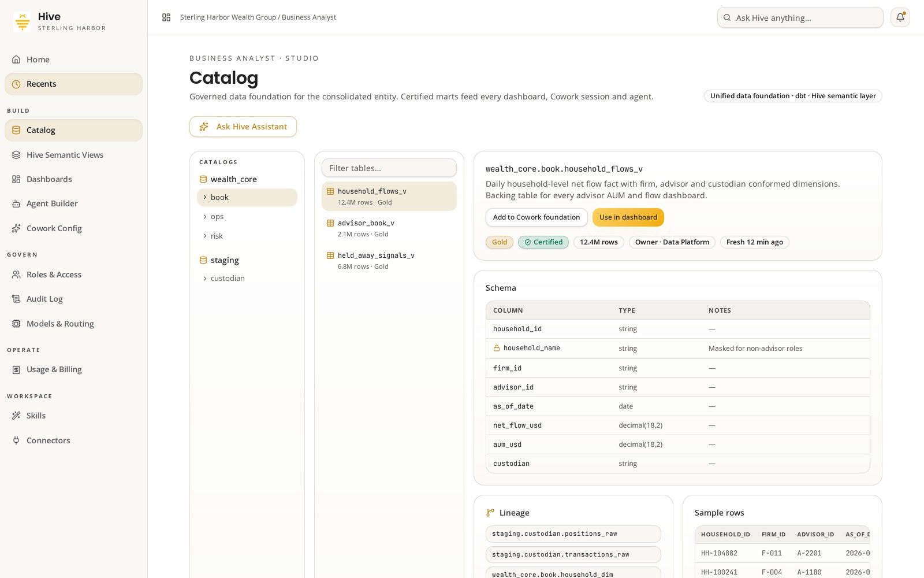Viewport: 924px width, 578px height.
Task: Go to Hive Semantic Views
Action: point(73,155)
